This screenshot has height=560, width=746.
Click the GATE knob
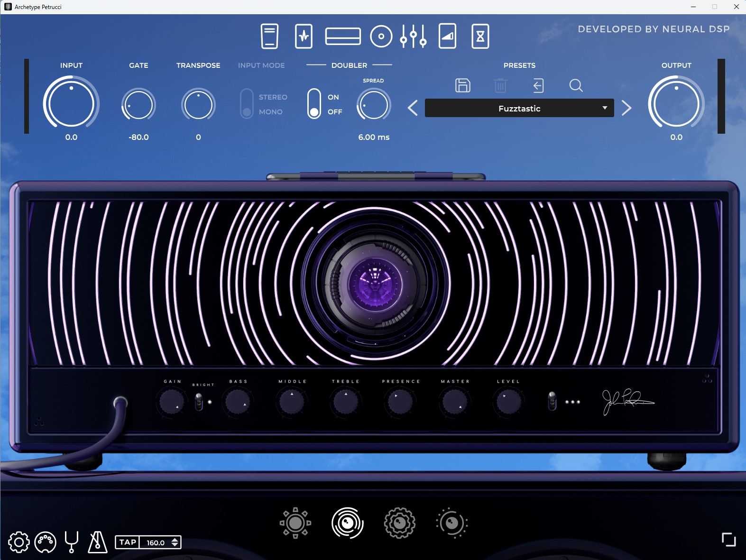[x=138, y=105]
